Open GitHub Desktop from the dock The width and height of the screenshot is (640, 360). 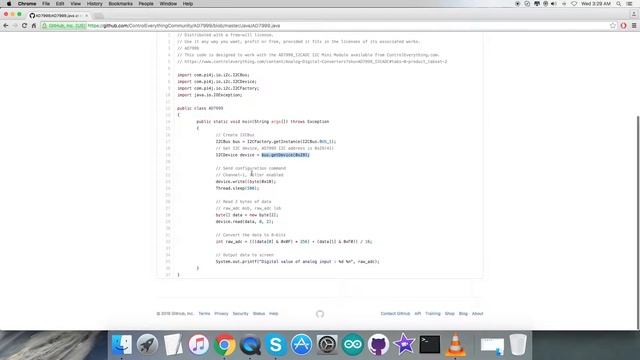[x=378, y=345]
